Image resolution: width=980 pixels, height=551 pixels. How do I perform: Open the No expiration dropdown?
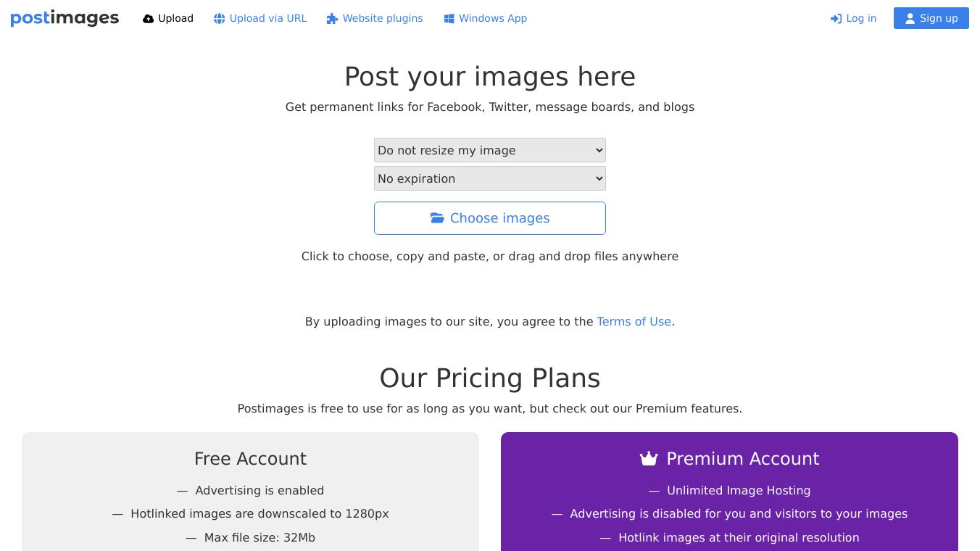coord(490,178)
